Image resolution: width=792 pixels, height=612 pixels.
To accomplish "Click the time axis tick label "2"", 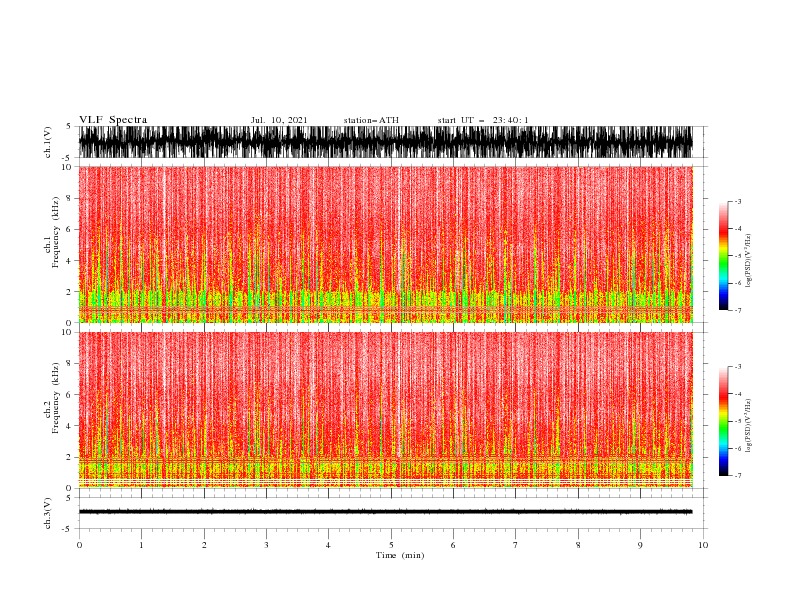I will click(204, 545).
